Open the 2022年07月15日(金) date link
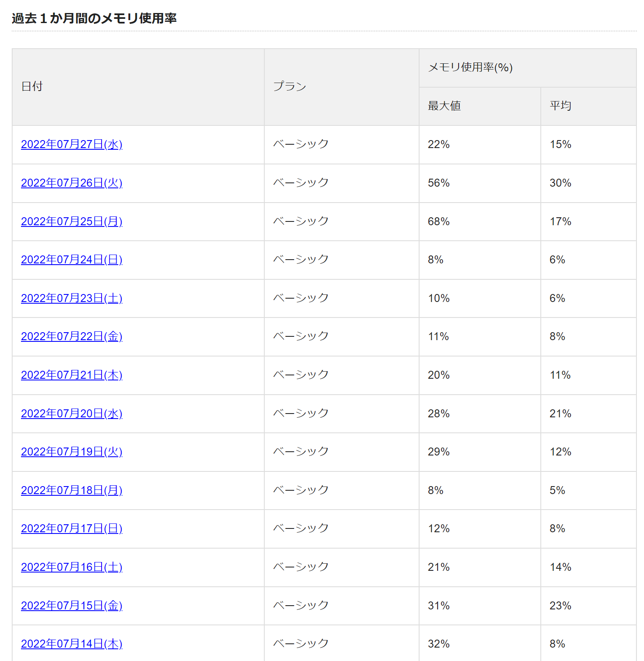 [72, 606]
